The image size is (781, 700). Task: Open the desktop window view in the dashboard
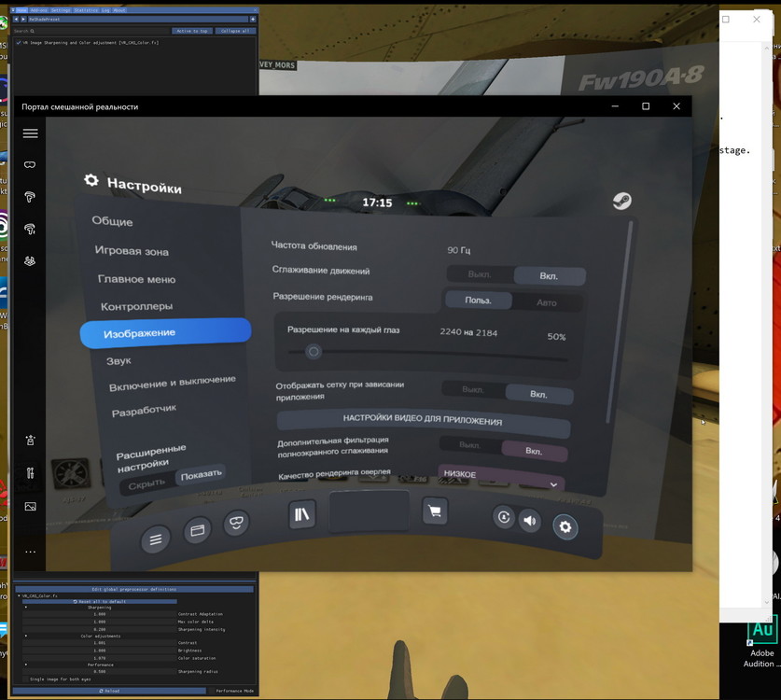[x=197, y=530]
